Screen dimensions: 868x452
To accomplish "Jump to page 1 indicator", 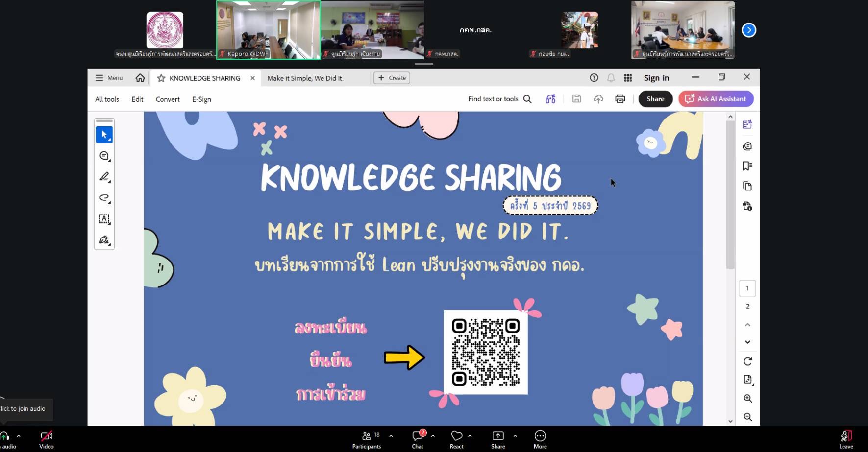I will pyautogui.click(x=747, y=288).
